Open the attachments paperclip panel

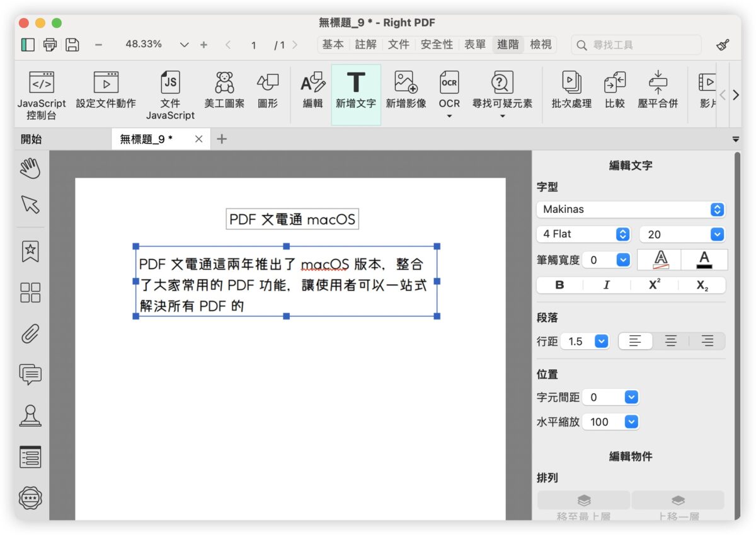pos(30,333)
